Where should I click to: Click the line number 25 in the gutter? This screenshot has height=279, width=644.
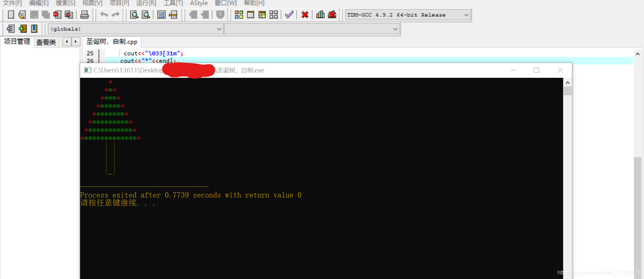(x=90, y=53)
